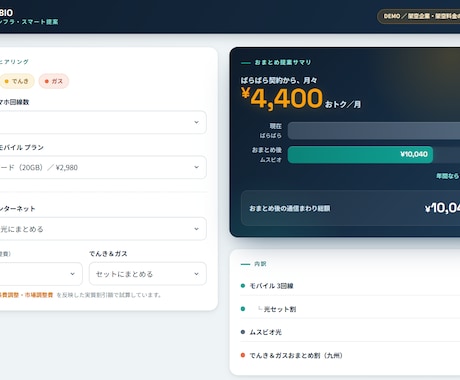Viewport: 460px width, 380px height.
Task: Click the dark dot beside ムスビオ光
Action: (243, 332)
